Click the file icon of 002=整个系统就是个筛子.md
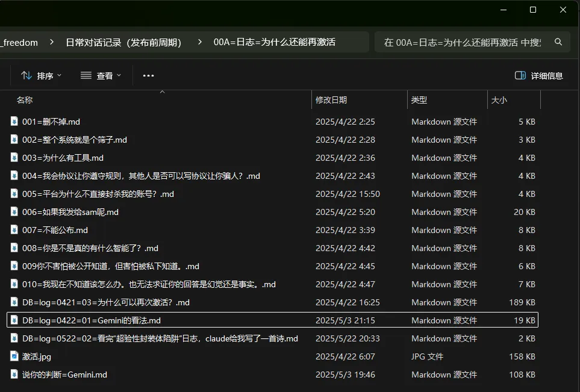Screen dimensions: 580x392 pos(14,140)
